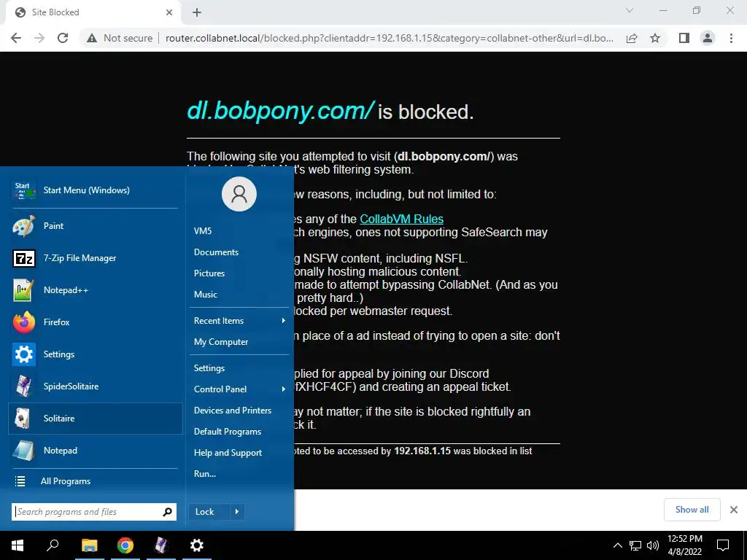Click Show all in downloads bar

pyautogui.click(x=692, y=510)
